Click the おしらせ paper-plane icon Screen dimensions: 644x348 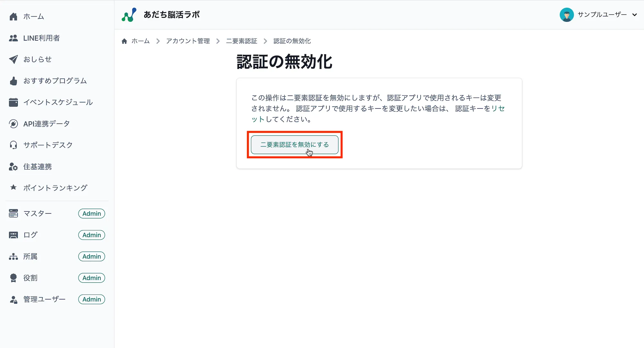(13, 59)
